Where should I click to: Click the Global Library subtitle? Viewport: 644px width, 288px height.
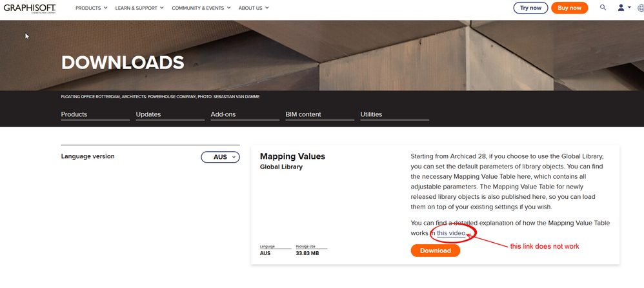[x=281, y=167]
